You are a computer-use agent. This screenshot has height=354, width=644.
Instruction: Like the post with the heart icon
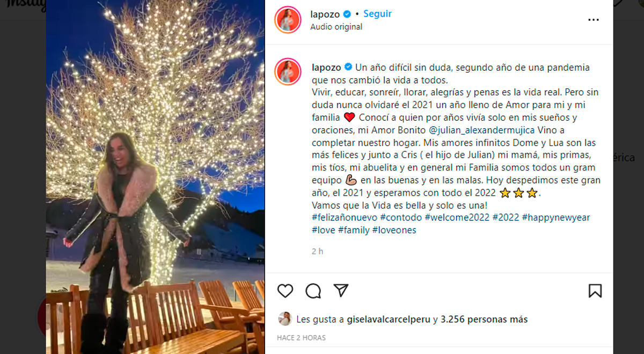[285, 291]
